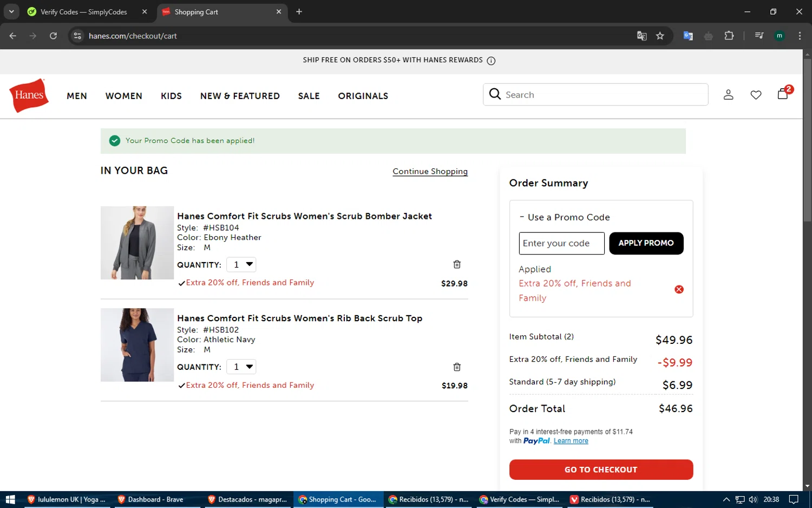The image size is (812, 508).
Task: Open the shopping bag icon
Action: click(783, 94)
